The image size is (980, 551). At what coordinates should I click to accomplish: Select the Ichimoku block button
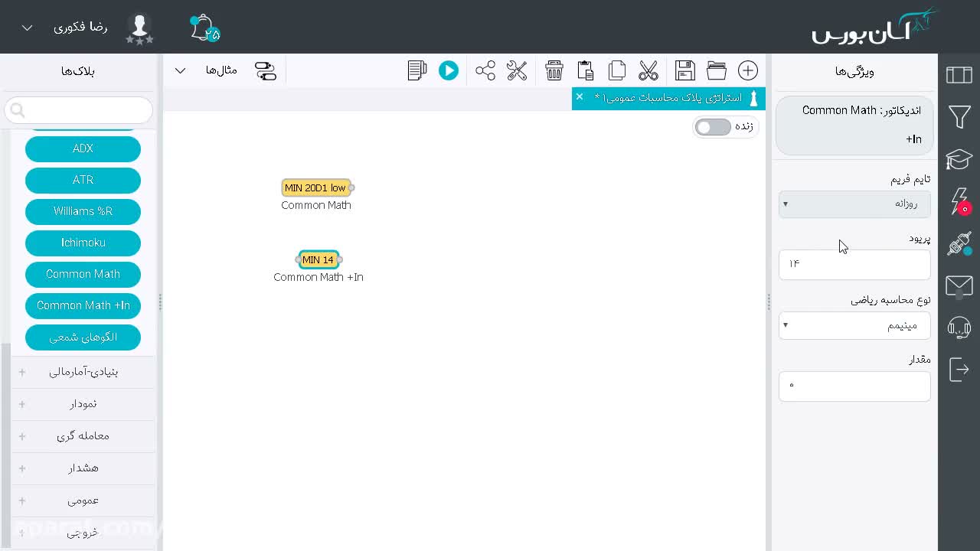[83, 243]
